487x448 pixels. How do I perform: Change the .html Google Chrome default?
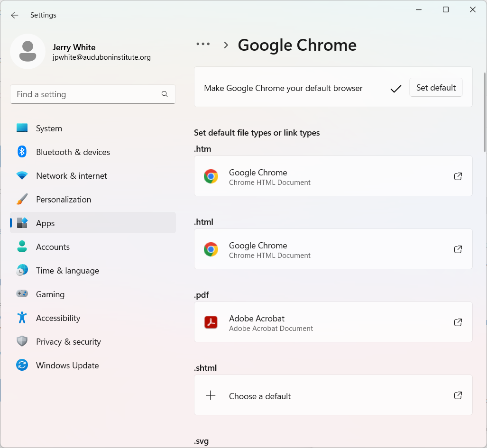333,249
